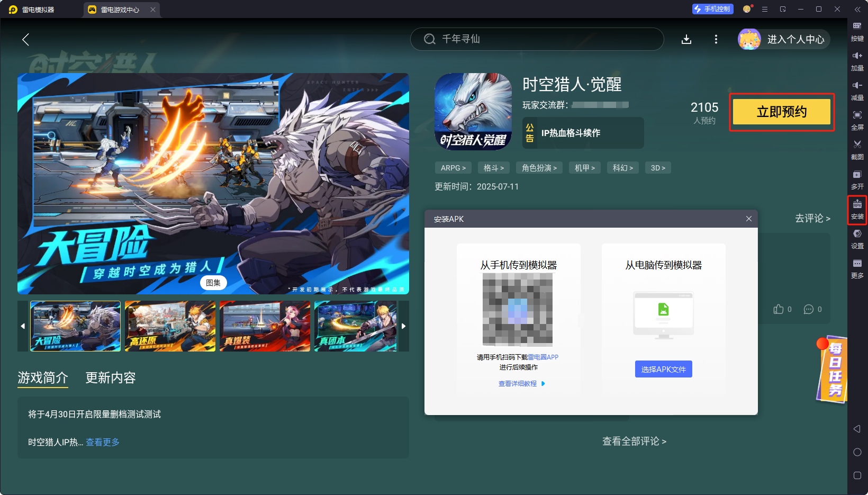Collapse the sidebar with double chevron
Image resolution: width=868 pixels, height=495 pixels.
857,9
